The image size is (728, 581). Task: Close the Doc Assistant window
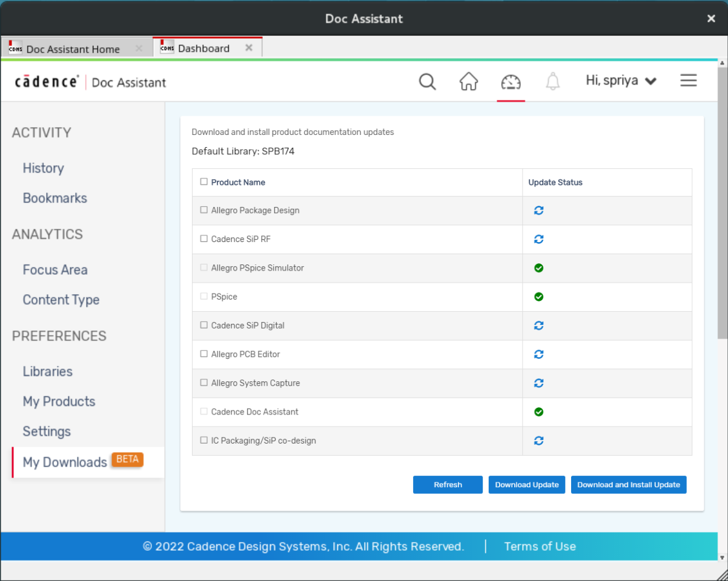click(x=711, y=19)
